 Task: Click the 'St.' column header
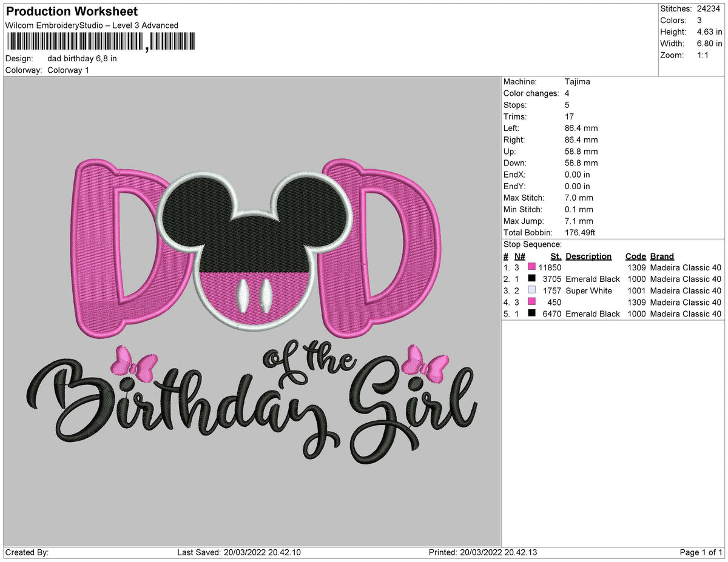(556, 256)
